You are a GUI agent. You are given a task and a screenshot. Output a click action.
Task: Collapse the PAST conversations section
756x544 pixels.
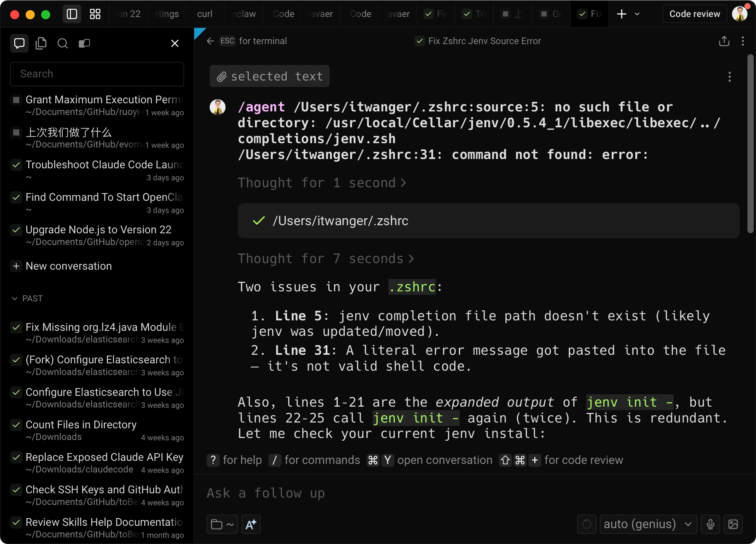[x=15, y=299]
